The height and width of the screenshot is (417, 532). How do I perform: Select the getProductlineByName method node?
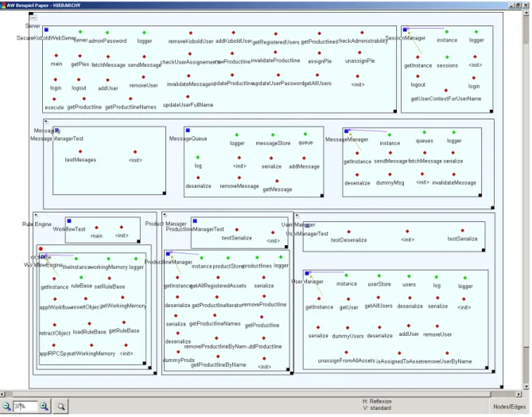point(218,357)
